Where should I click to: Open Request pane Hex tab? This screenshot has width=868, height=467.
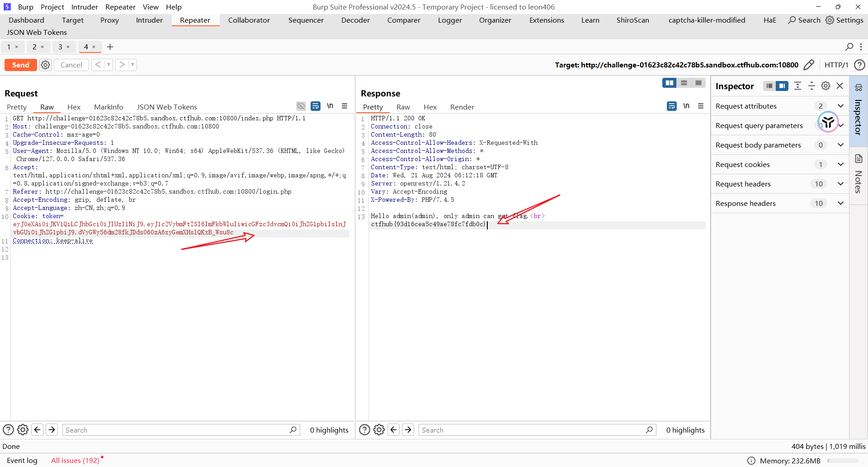[74, 107]
